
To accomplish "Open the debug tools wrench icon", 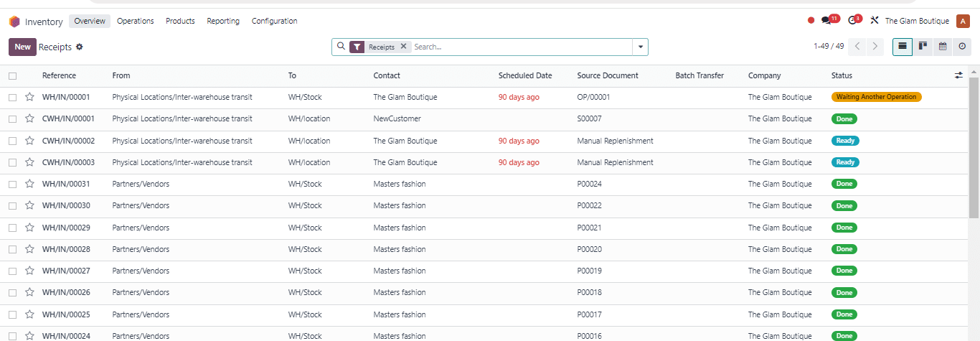I will coord(875,21).
